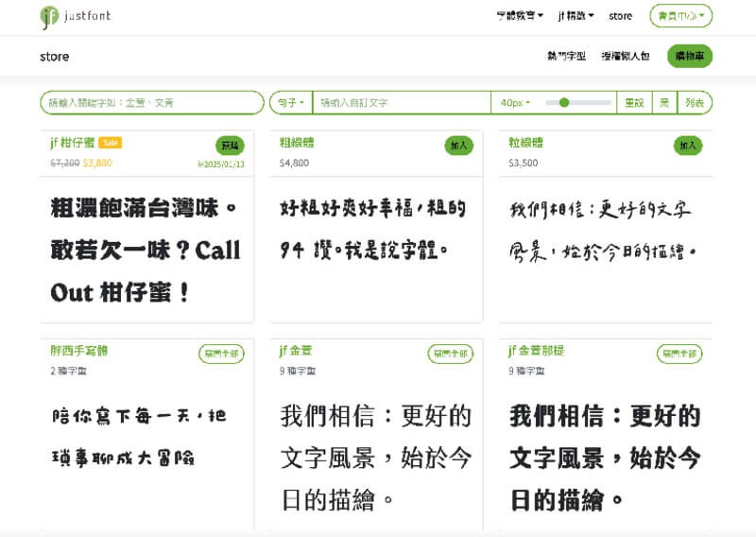This screenshot has width=756, height=537.
Task: Open the 字體教室 dropdown menu
Action: tap(520, 16)
